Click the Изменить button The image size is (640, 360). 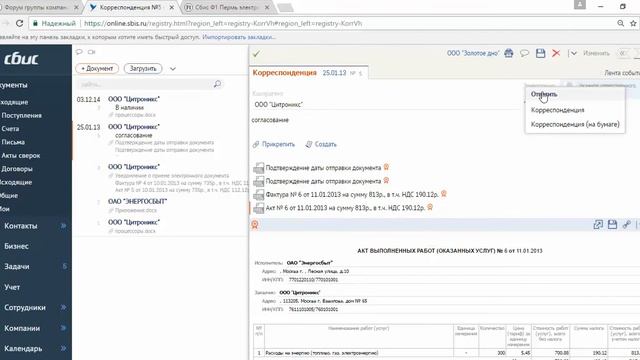click(x=596, y=53)
